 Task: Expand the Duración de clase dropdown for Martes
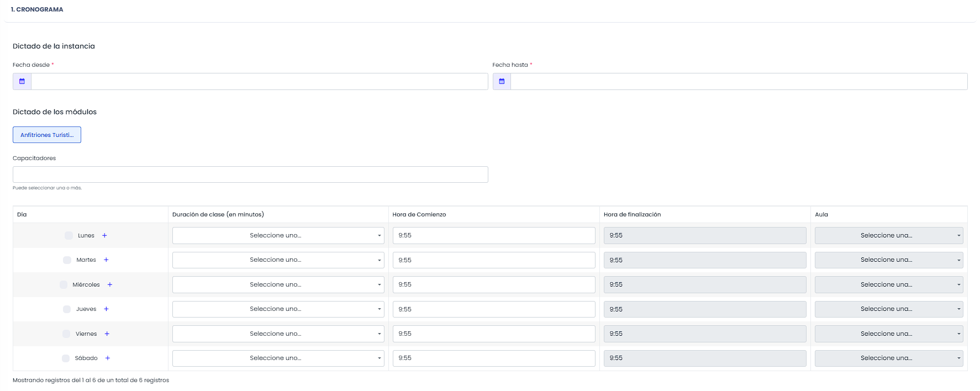pos(278,260)
